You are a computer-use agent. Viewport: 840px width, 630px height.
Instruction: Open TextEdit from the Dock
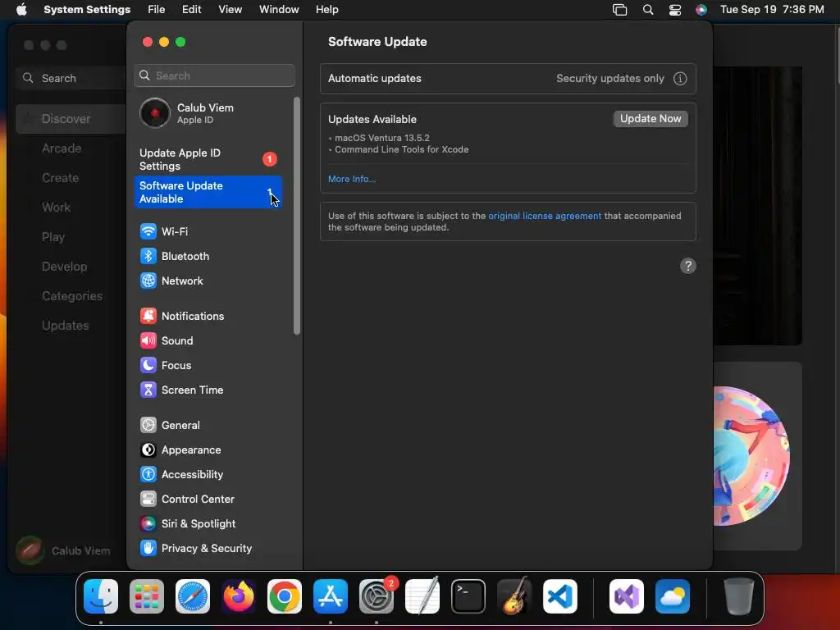click(422, 596)
